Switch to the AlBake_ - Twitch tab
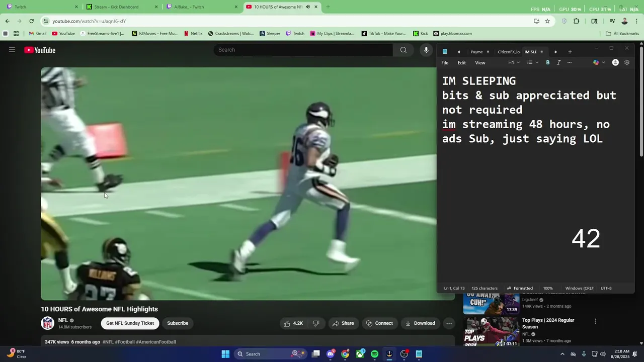The height and width of the screenshot is (362, 644). [200, 7]
